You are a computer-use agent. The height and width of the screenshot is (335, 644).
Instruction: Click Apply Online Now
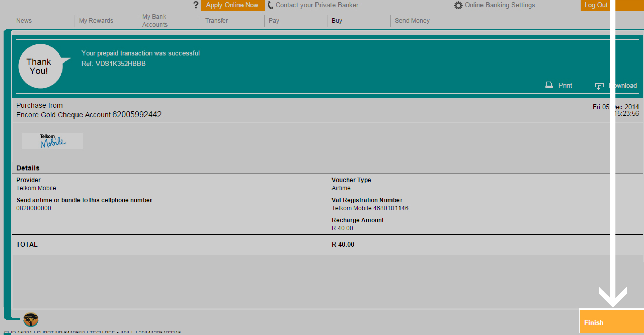click(x=232, y=5)
